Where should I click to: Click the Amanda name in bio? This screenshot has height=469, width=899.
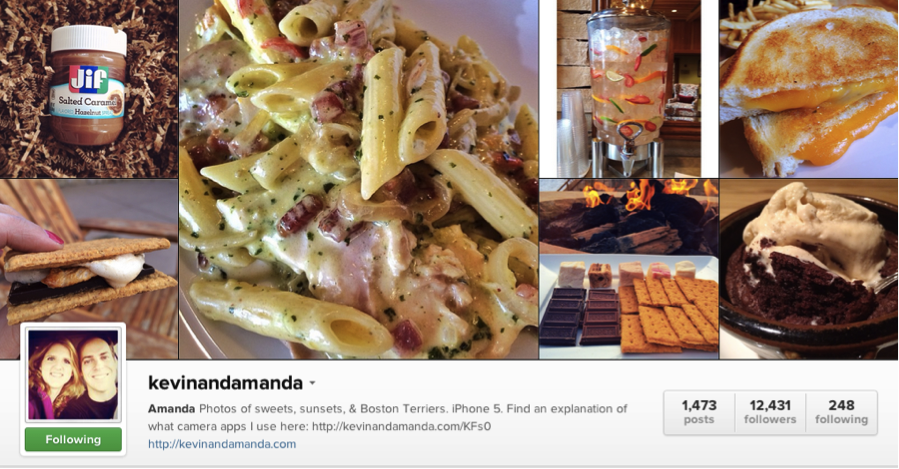pyautogui.click(x=171, y=409)
